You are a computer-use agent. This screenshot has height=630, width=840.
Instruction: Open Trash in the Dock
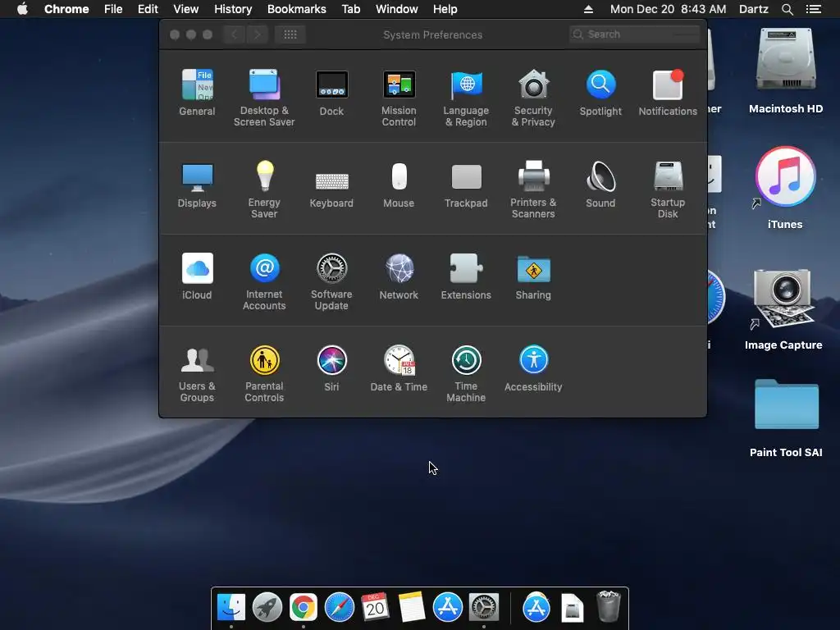(608, 606)
